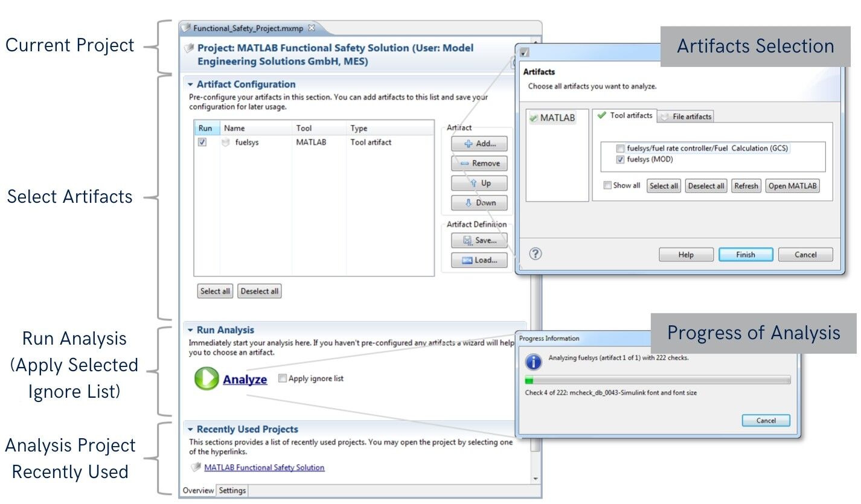
Task: Save the artifact definition
Action: tap(479, 240)
